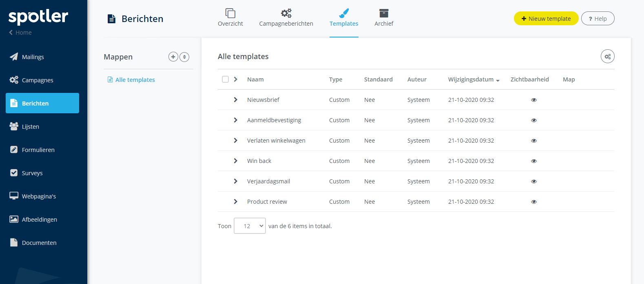
Task: Click Nee cell in Verjaardagsmail row
Action: [370, 181]
